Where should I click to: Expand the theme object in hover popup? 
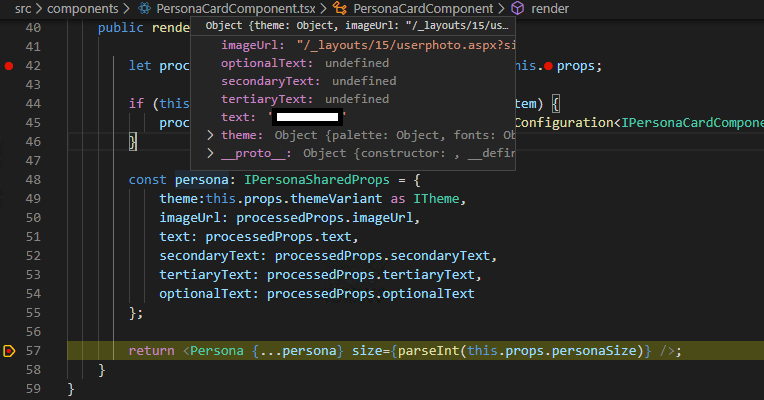coord(210,135)
